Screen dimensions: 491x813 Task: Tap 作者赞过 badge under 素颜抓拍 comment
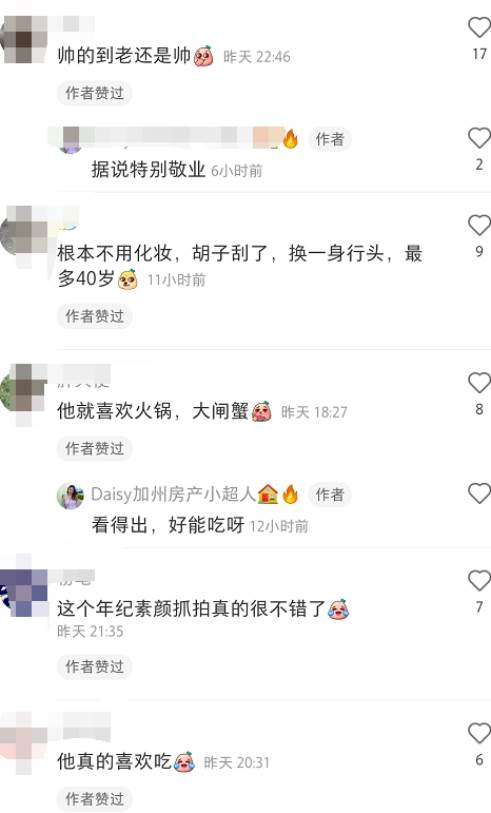pyautogui.click(x=94, y=666)
